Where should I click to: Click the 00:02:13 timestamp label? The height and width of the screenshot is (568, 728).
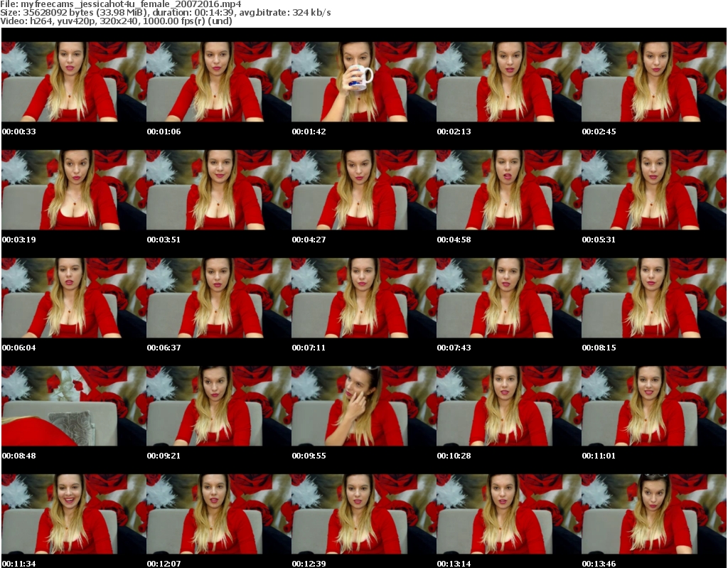point(454,132)
